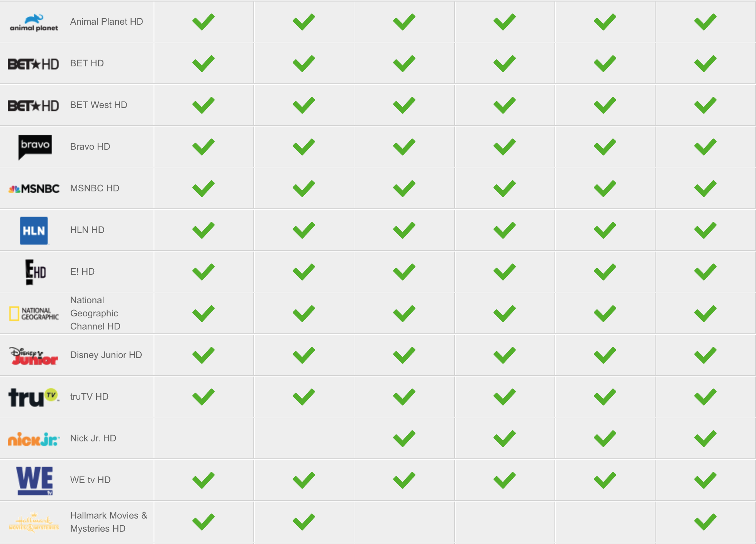Select the MSNBC peacock logo
The height and width of the screenshot is (544, 756).
pos(34,189)
